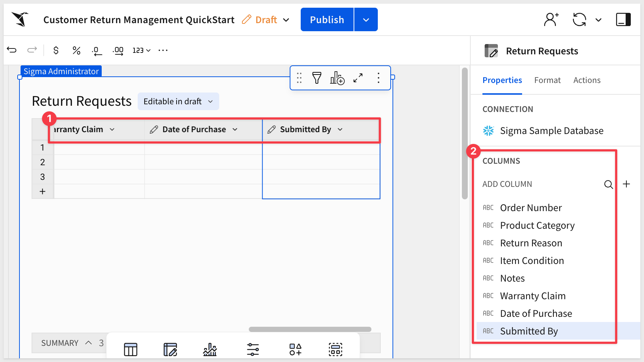Viewport: 644px width, 362px height.
Task: Apply percent format icon
Action: (76, 50)
